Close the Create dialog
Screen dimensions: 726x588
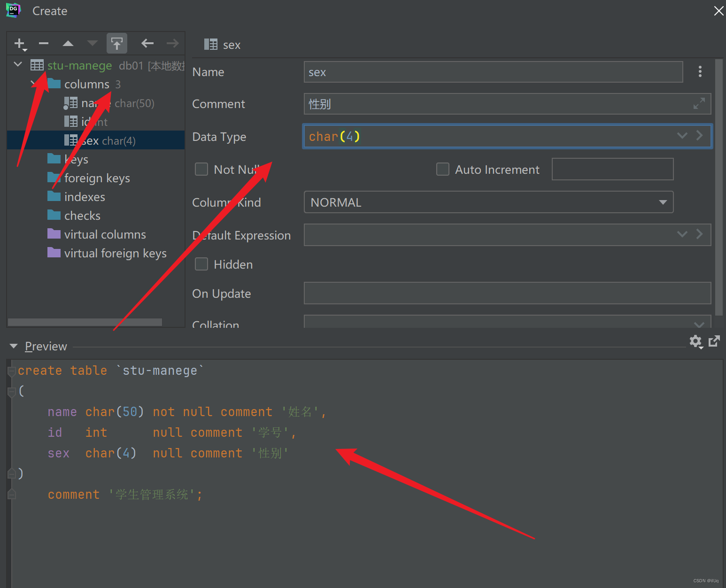pos(718,10)
